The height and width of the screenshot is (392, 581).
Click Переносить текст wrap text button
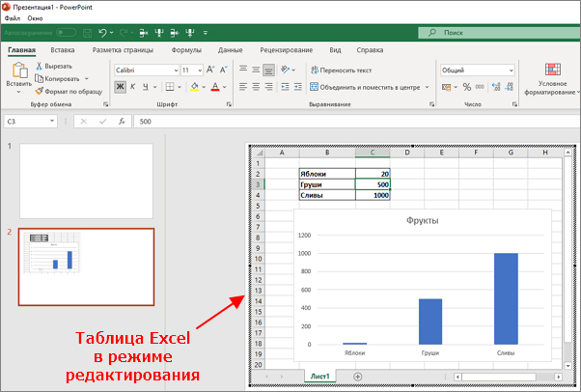342,70
